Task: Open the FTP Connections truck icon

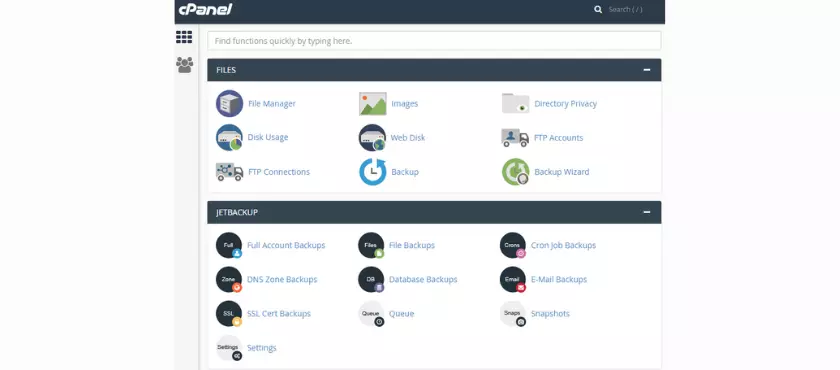Action: (229, 172)
